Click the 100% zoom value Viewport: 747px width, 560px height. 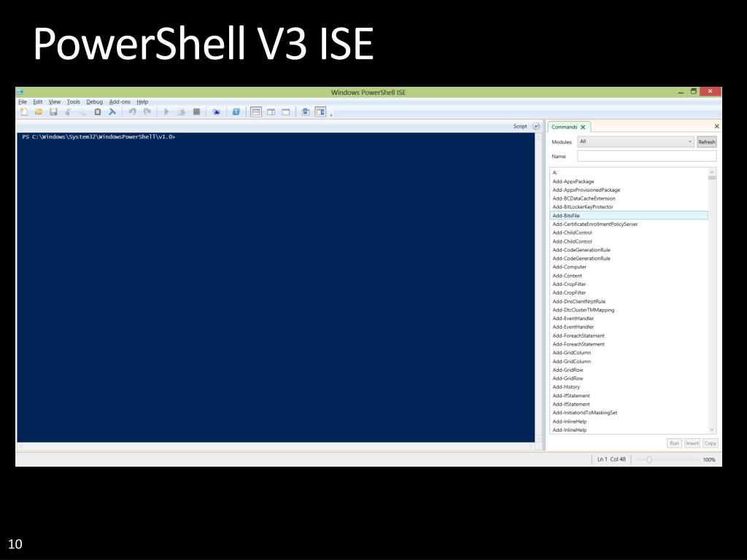pos(709,459)
